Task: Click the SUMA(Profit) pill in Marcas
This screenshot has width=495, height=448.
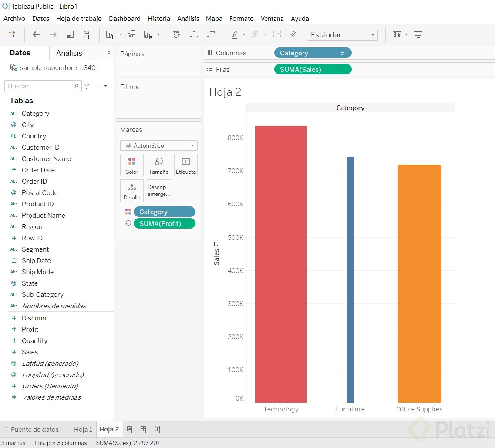Action: point(165,223)
